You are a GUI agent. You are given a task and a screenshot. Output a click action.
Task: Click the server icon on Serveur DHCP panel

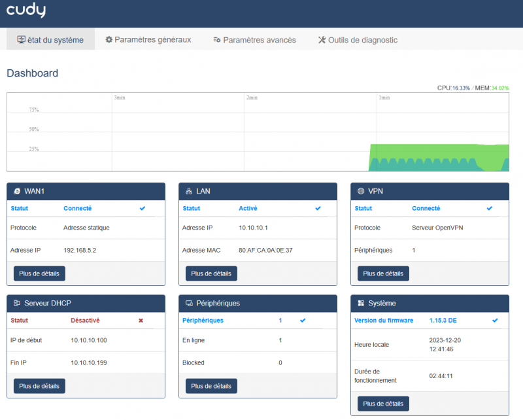click(16, 303)
